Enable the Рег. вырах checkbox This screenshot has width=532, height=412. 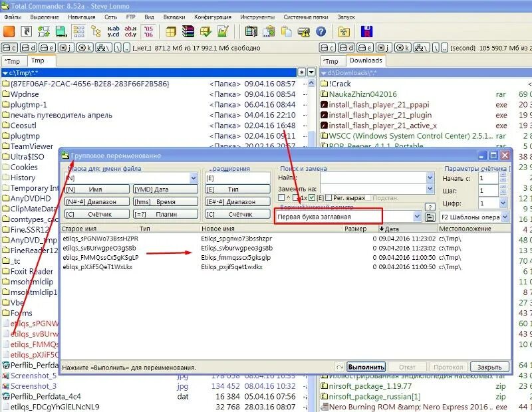328,197
